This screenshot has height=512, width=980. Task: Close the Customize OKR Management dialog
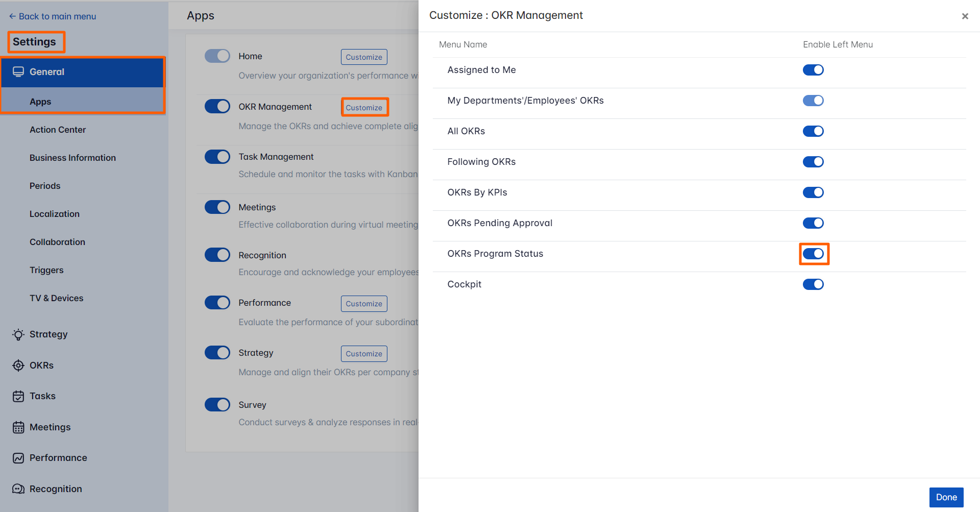[x=965, y=16]
